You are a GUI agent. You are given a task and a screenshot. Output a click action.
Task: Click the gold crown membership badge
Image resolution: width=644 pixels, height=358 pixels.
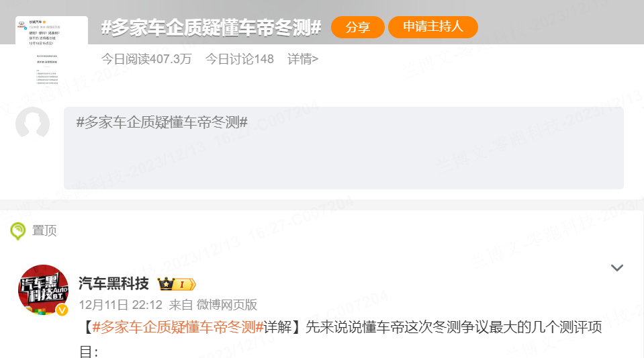tap(166, 284)
